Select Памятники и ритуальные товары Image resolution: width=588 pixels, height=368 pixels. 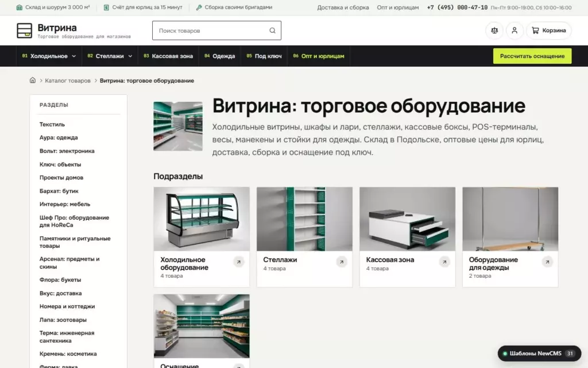[x=75, y=242]
